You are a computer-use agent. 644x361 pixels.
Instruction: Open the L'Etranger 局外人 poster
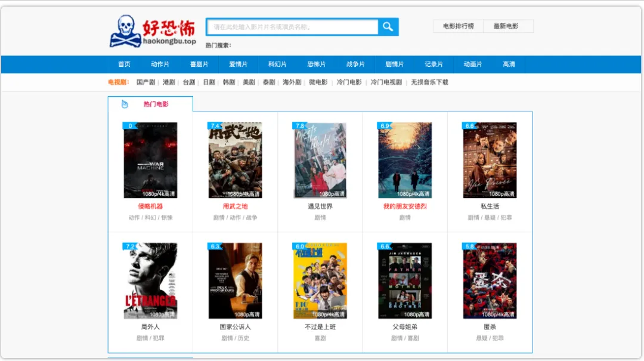(x=150, y=281)
